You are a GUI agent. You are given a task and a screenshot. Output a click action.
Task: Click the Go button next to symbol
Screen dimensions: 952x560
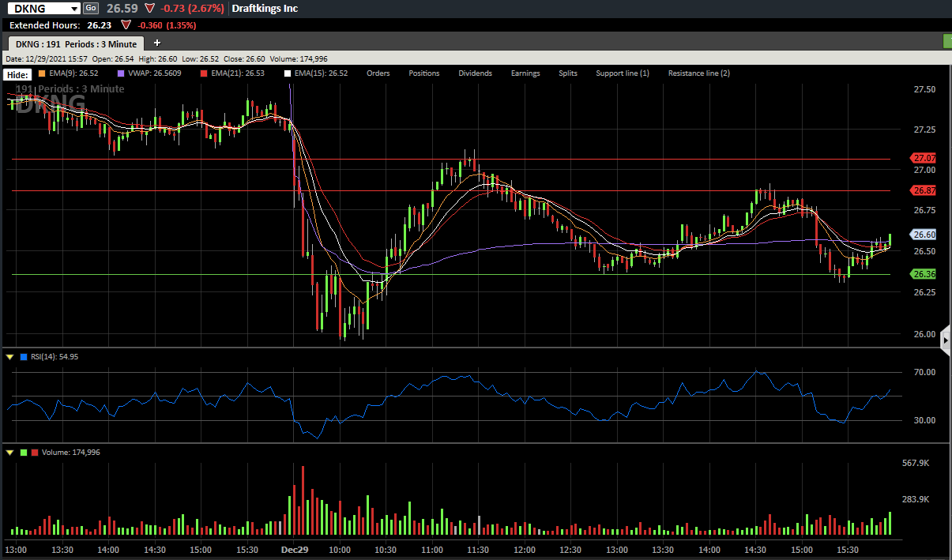pyautogui.click(x=91, y=8)
